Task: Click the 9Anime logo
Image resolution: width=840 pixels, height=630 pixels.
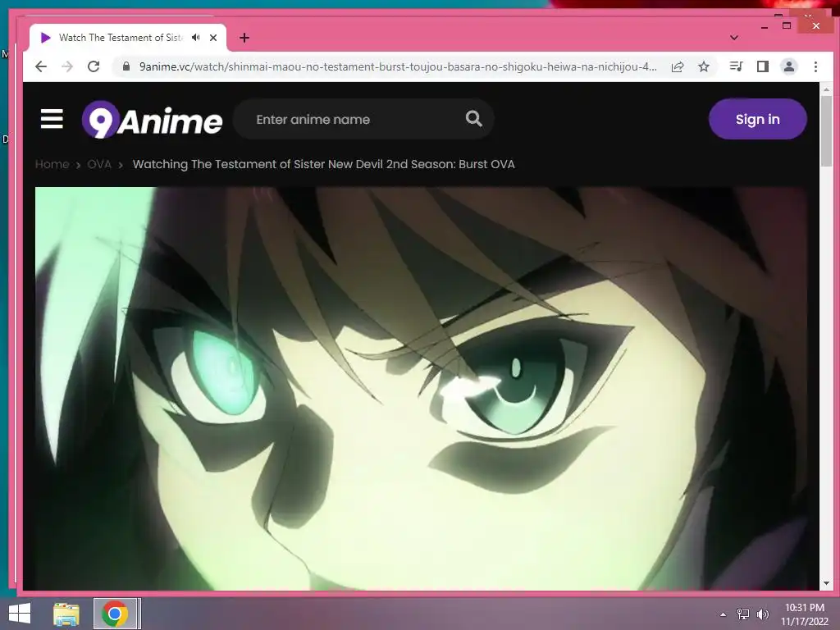Action: (x=152, y=120)
